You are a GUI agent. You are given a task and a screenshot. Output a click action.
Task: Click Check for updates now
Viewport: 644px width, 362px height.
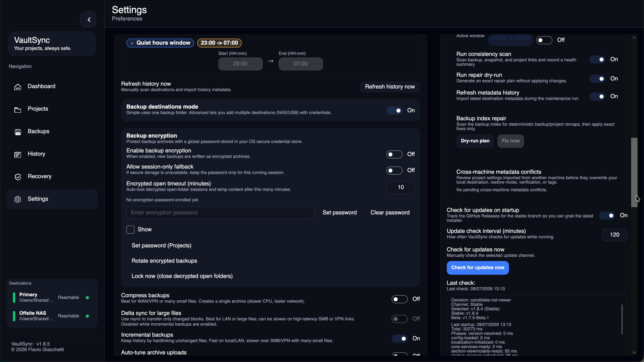click(x=478, y=267)
